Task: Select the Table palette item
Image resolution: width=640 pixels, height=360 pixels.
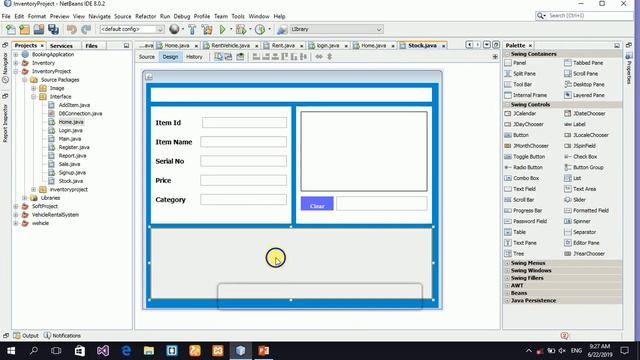Action: [x=516, y=232]
